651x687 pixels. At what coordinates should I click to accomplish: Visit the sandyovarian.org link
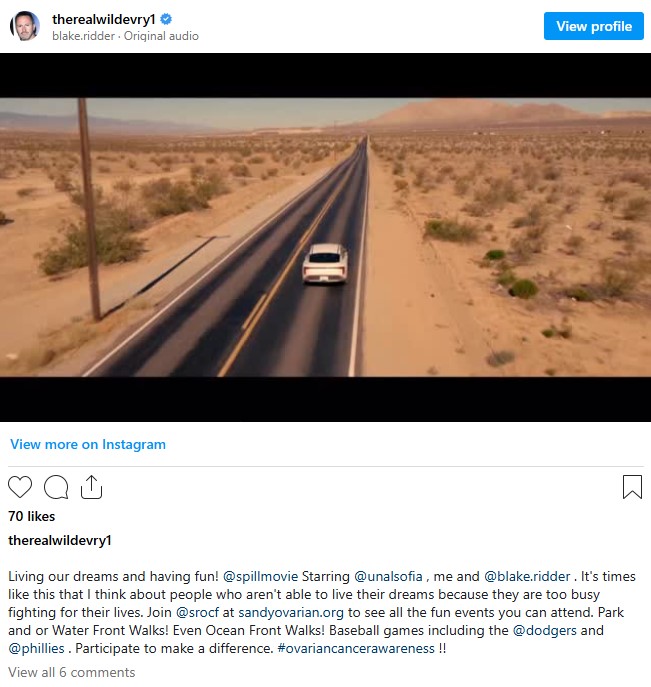pos(291,612)
